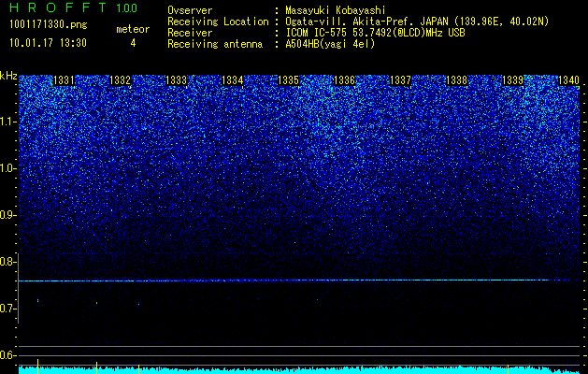Click the version number 1.0.0
This screenshot has width=588, height=374.
tap(126, 8)
